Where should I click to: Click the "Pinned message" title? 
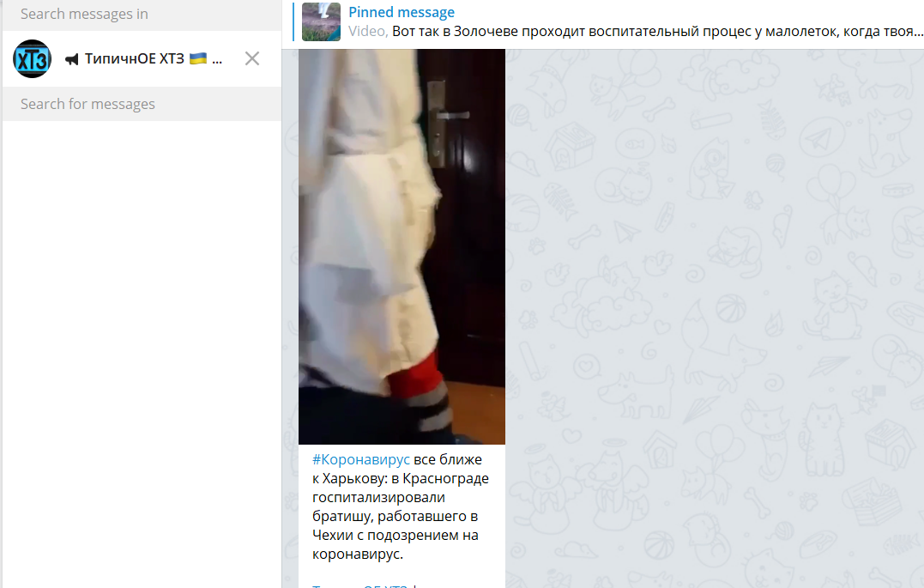click(402, 12)
